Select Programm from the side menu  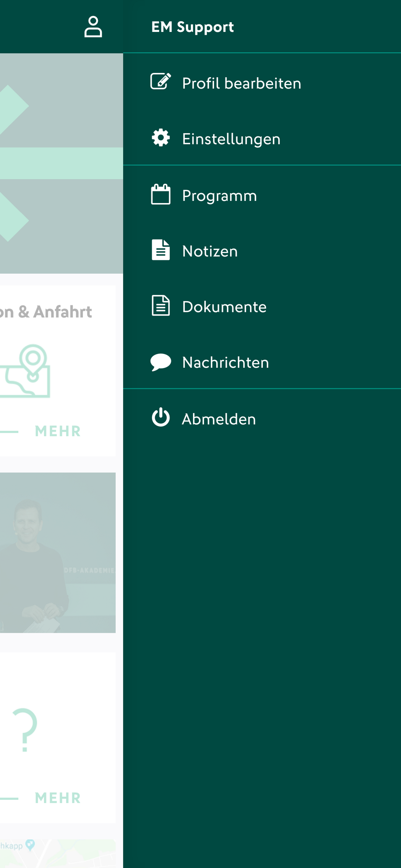click(262, 195)
